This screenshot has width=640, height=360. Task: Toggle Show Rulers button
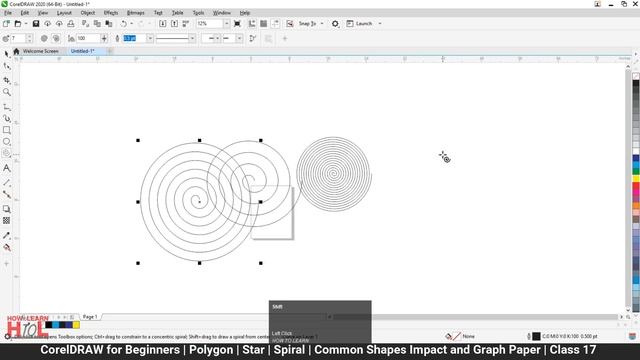coord(252,24)
